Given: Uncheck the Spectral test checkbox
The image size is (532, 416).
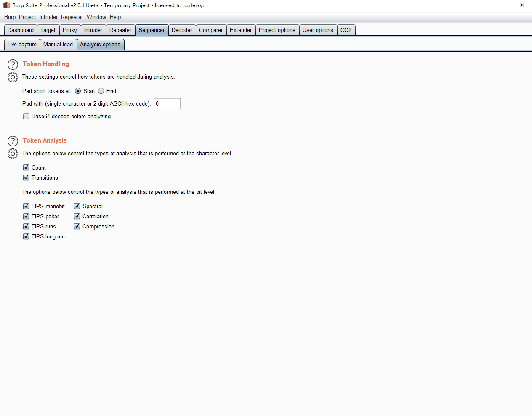Looking at the screenshot, I should tap(77, 206).
